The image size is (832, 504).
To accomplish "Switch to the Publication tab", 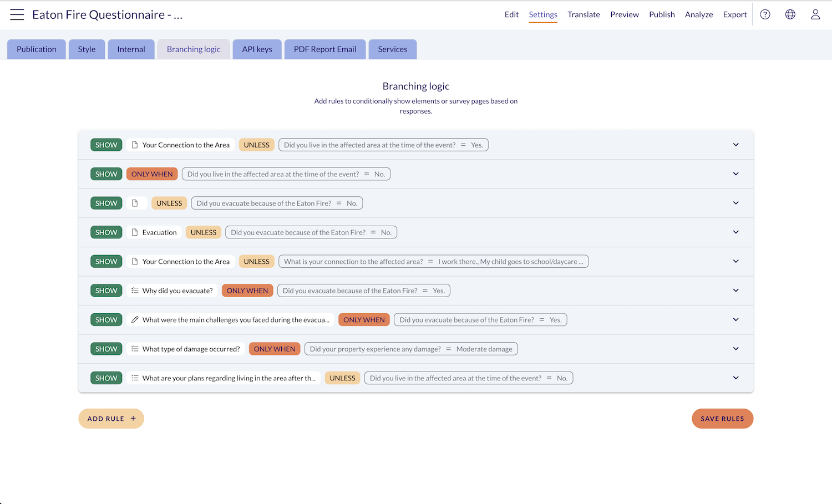I will 37,49.
